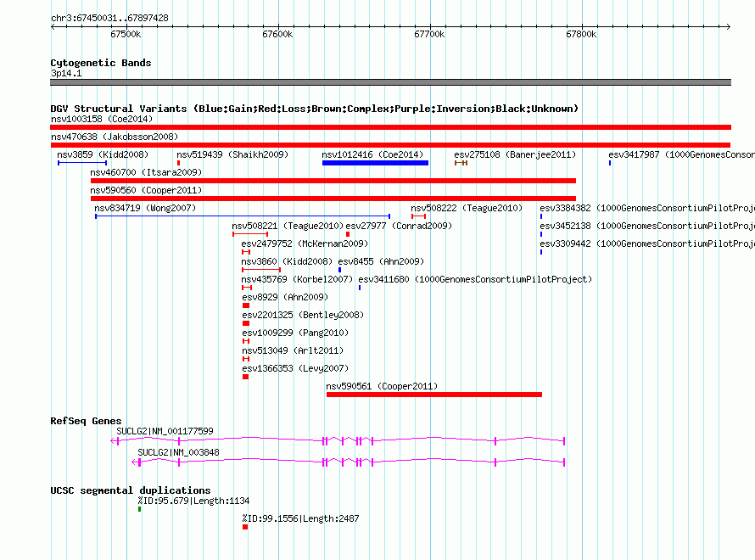Screen dimensions: 755x560
Task: Click the Cytogenetic Bands track title
Action: [101, 63]
